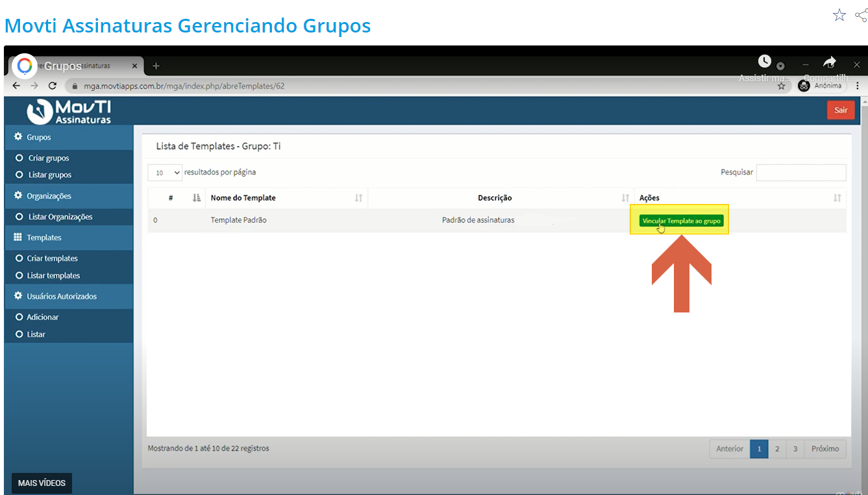The image size is (868, 495).
Task: Sort Descrição column arrows
Action: pos(625,198)
